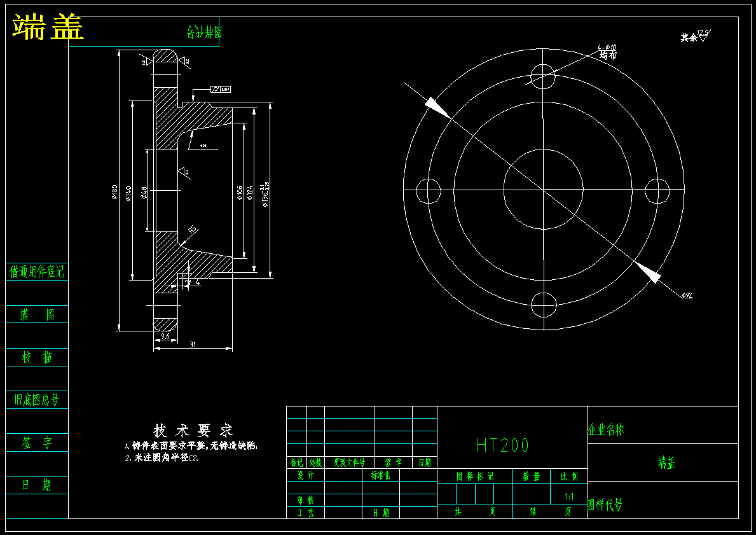This screenshot has width=756, height=535.
Task: Click the 旧底图总号 sidebar label
Action: point(37,400)
